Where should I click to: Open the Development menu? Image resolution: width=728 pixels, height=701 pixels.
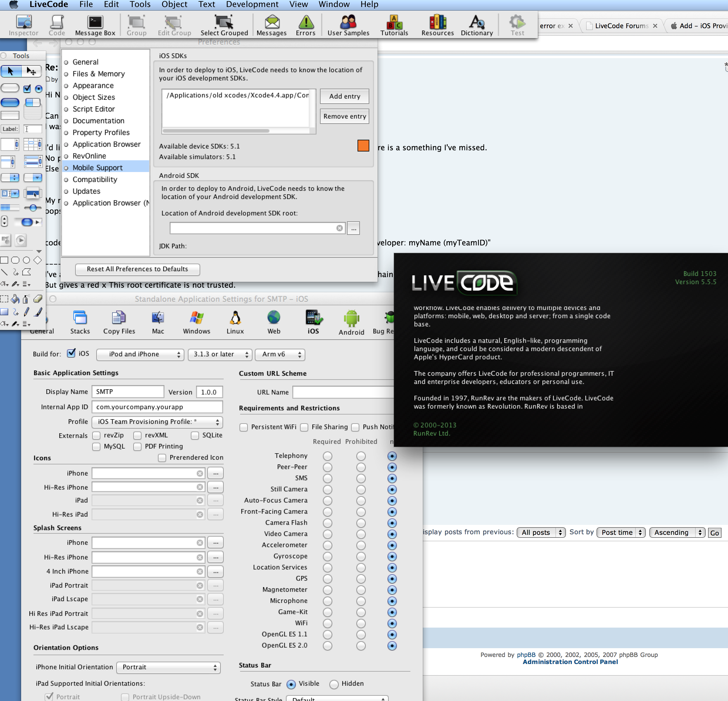[x=252, y=4]
